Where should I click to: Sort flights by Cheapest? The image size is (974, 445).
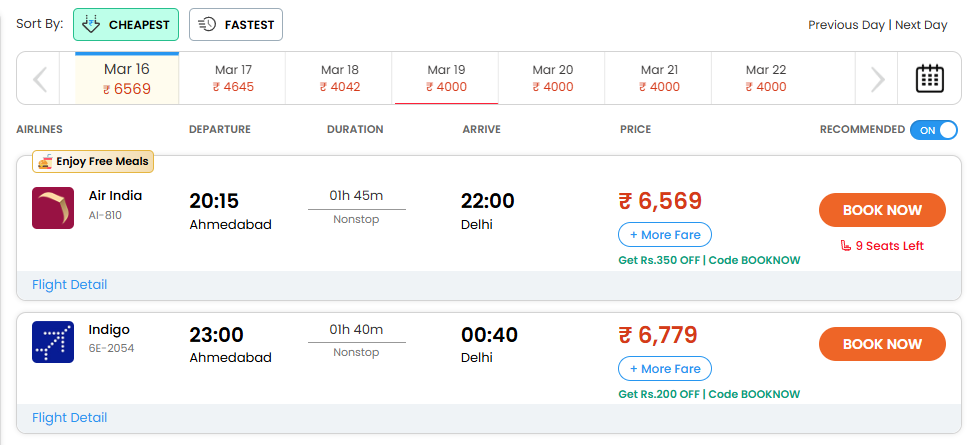(126, 25)
